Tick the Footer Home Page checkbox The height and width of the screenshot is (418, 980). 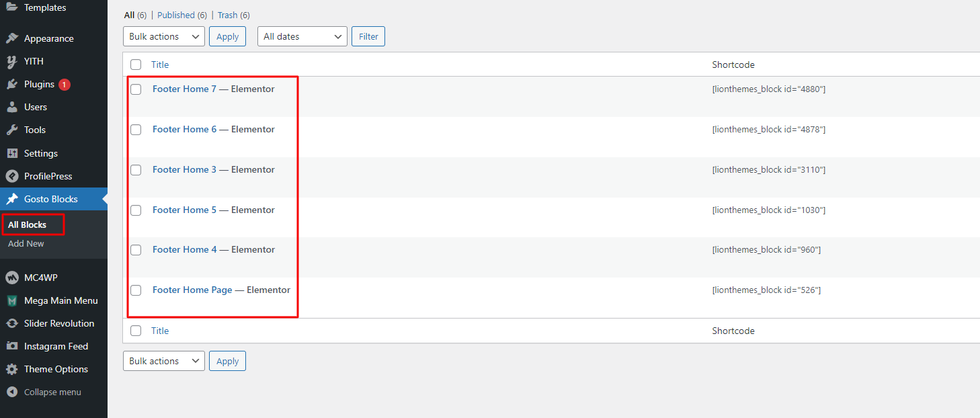click(136, 290)
